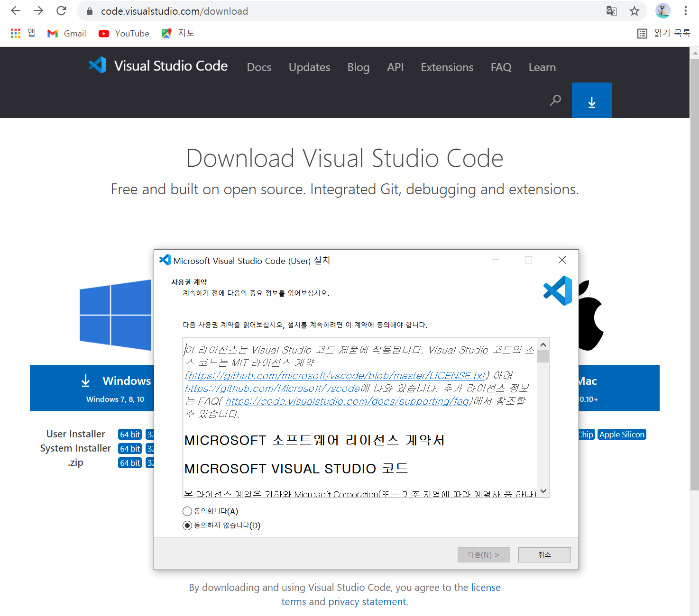Open the Docs menu item
Image resolution: width=699 pixels, height=616 pixels.
(x=259, y=67)
